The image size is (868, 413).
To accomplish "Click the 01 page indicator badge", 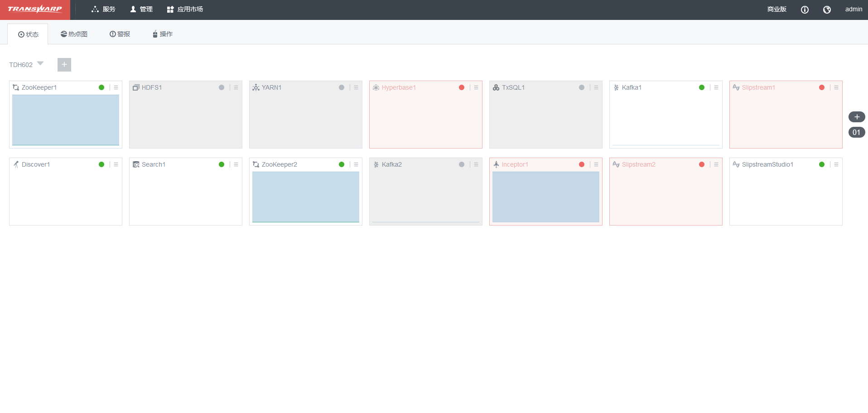I will (x=856, y=132).
